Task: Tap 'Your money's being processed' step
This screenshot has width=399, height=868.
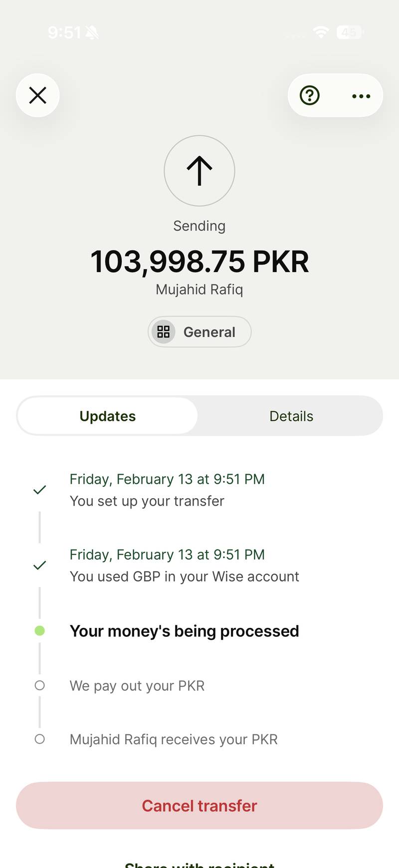Action: pos(184,631)
